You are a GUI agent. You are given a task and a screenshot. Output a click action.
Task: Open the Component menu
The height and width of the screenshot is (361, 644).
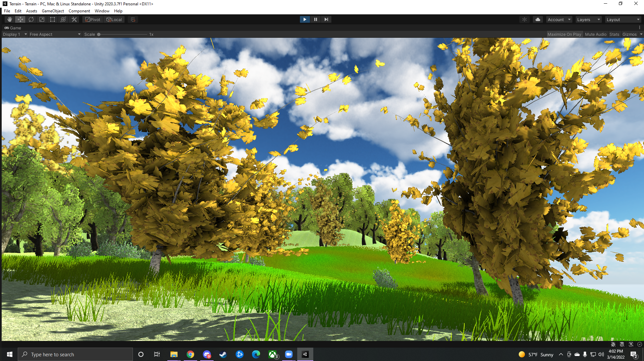click(x=79, y=11)
